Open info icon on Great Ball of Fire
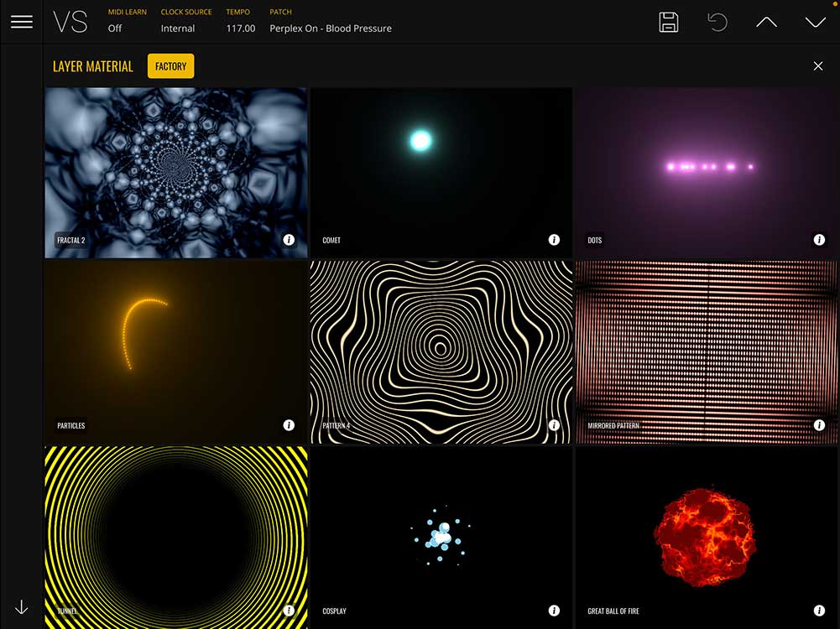The image size is (840, 629). [x=819, y=611]
